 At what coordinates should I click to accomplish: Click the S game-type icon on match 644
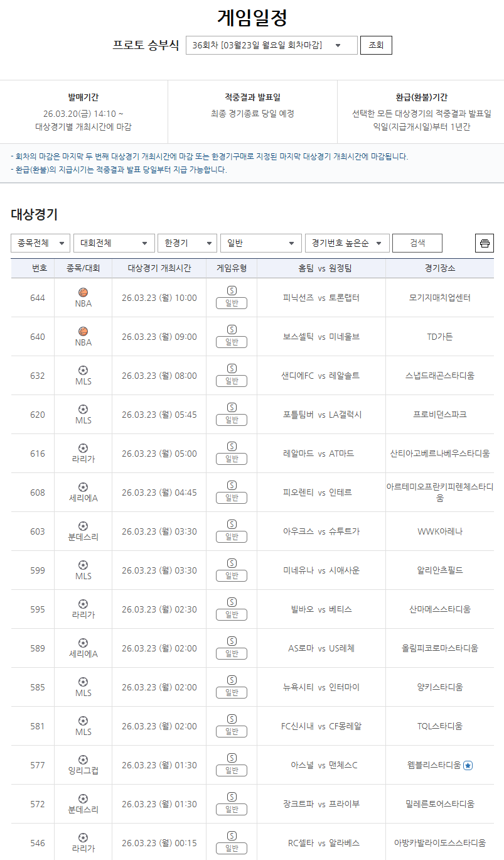click(231, 290)
